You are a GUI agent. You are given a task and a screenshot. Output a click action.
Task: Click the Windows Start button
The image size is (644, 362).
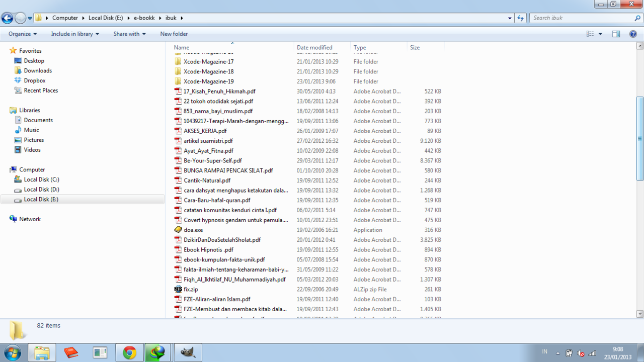[x=12, y=352]
